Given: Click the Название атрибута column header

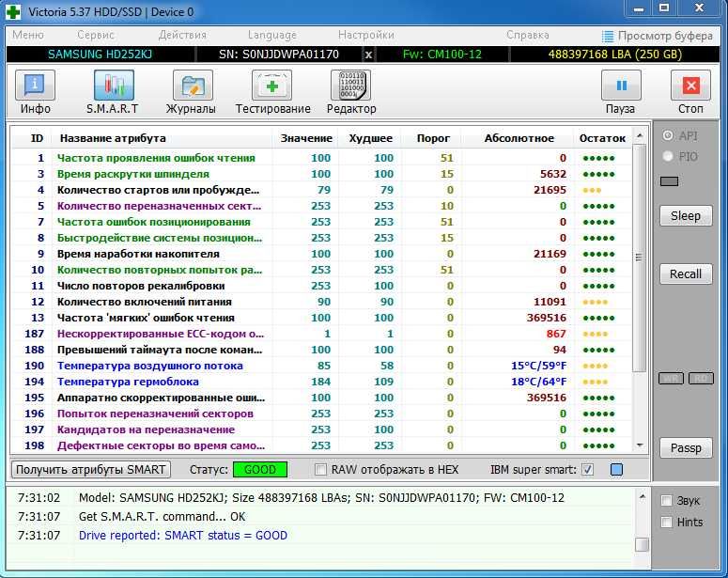Looking at the screenshot, I should click(x=113, y=138).
